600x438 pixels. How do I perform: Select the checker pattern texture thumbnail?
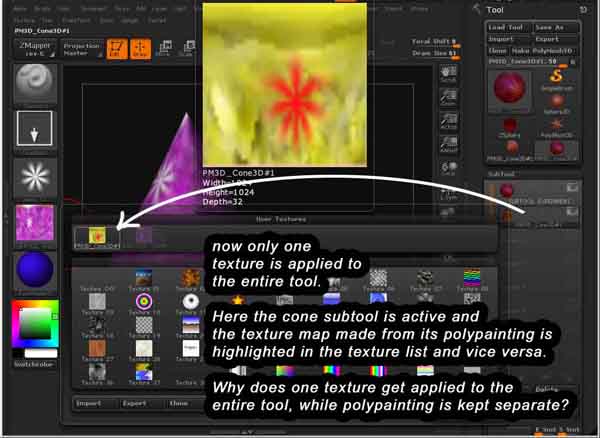point(144,325)
